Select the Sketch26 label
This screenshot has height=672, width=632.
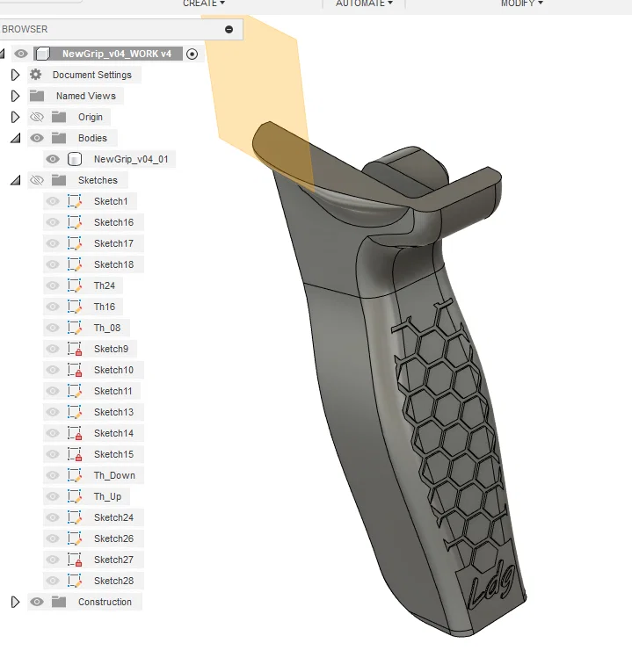click(x=113, y=538)
